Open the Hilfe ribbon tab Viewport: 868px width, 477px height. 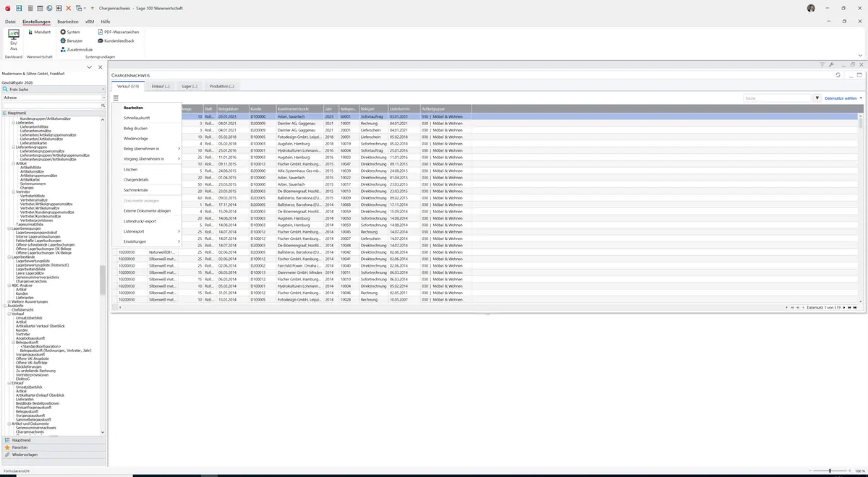(x=106, y=22)
